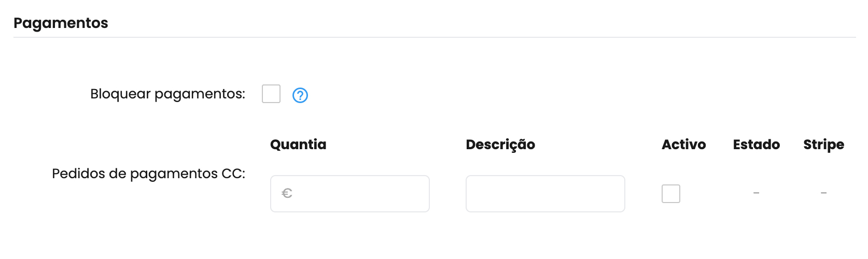The height and width of the screenshot is (259, 868).
Task: Click the word 'Bloquear' in the label
Action: click(120, 94)
